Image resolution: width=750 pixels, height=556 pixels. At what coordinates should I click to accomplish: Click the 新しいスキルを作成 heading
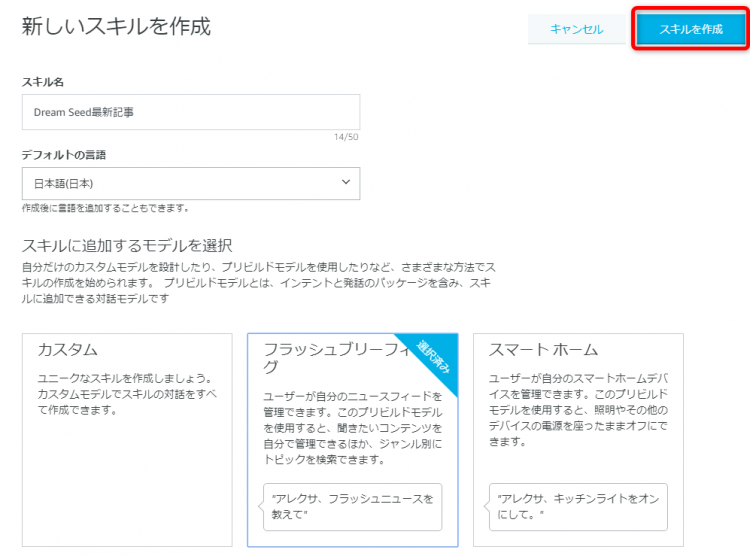[x=116, y=26]
